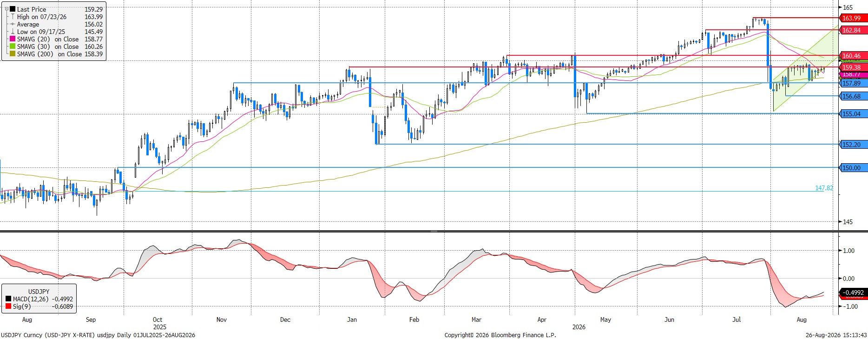Select the black Last Price swatch

[13, 9]
